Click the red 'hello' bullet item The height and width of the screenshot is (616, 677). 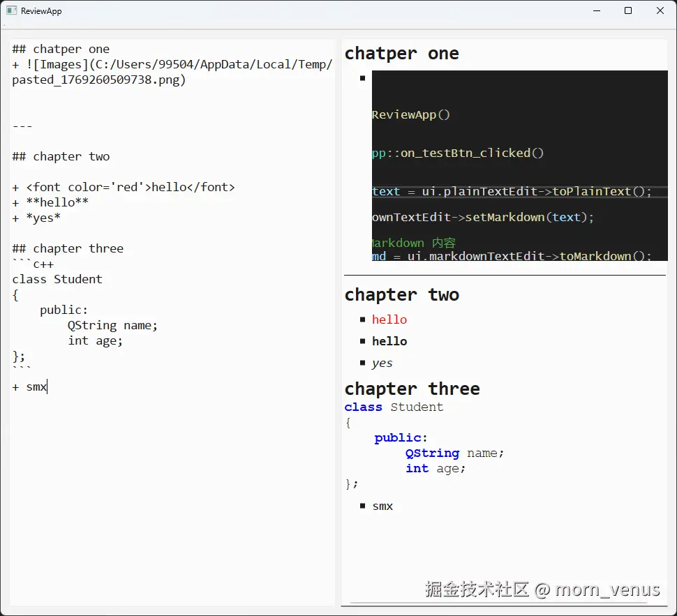(389, 320)
